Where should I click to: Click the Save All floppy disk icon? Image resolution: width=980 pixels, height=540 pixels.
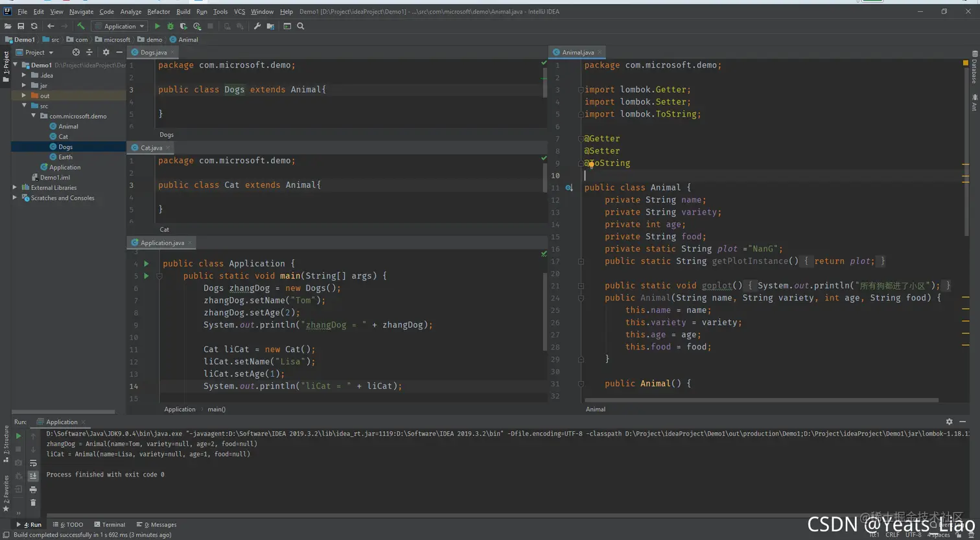coord(21,27)
